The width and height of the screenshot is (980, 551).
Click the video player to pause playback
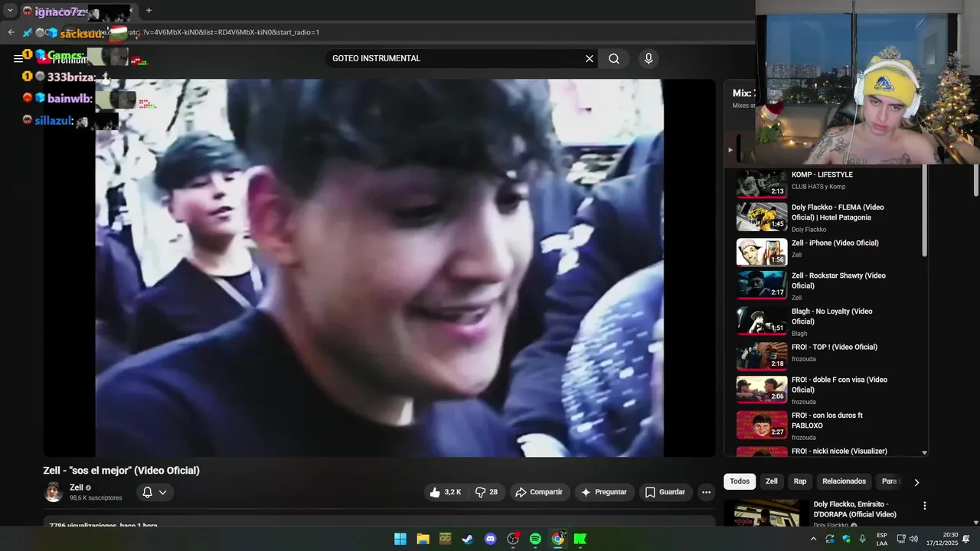[379, 268]
